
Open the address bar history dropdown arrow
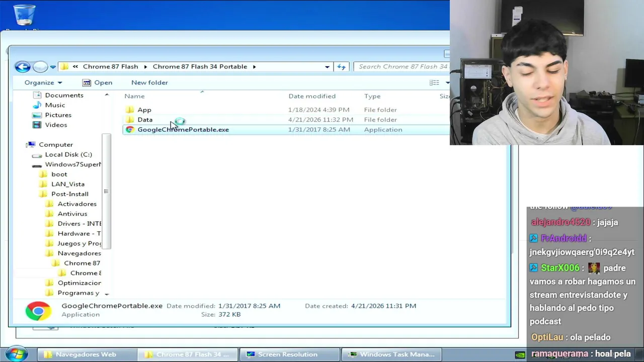pos(327,66)
